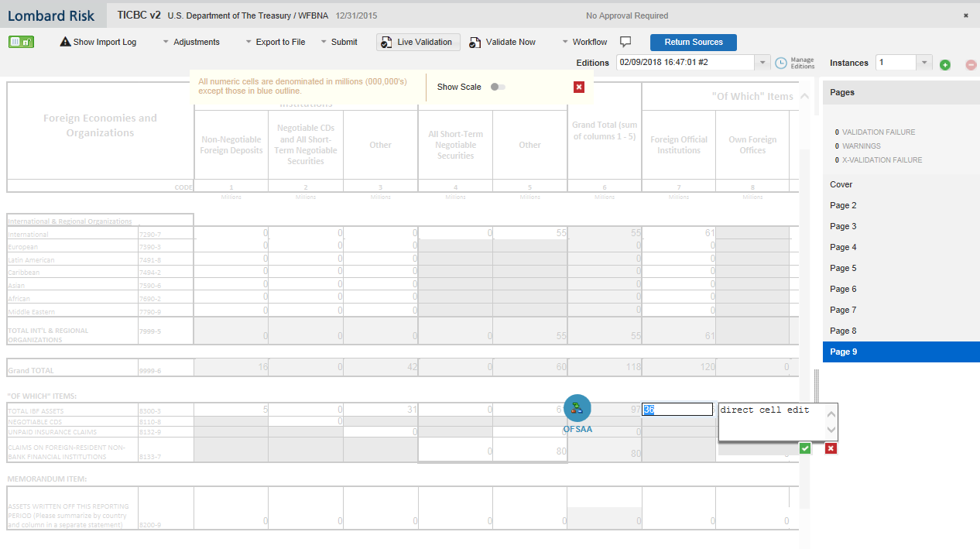Expand the Submit dropdown

[339, 42]
